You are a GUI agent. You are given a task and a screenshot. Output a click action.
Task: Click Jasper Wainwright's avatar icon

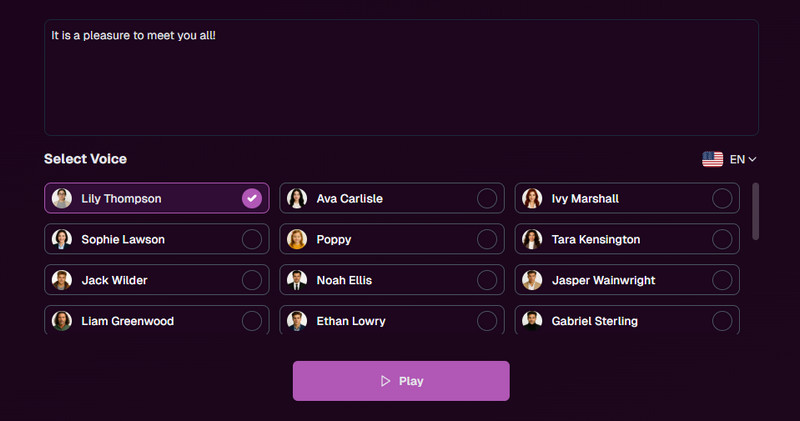pos(532,280)
